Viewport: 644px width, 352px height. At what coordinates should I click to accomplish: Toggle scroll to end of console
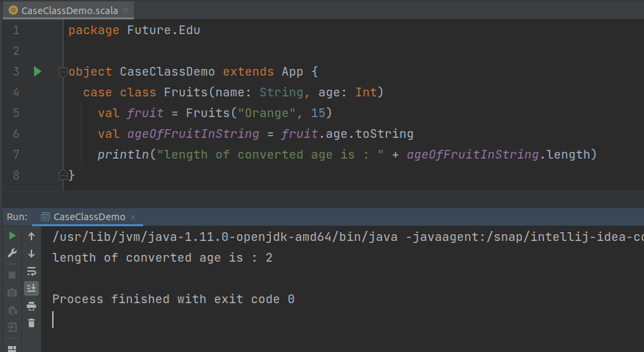[x=31, y=288]
